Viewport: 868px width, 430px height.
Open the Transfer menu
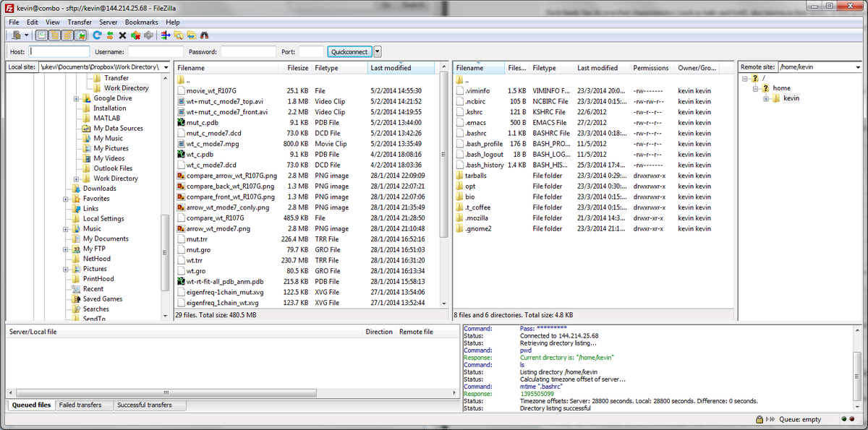point(80,22)
